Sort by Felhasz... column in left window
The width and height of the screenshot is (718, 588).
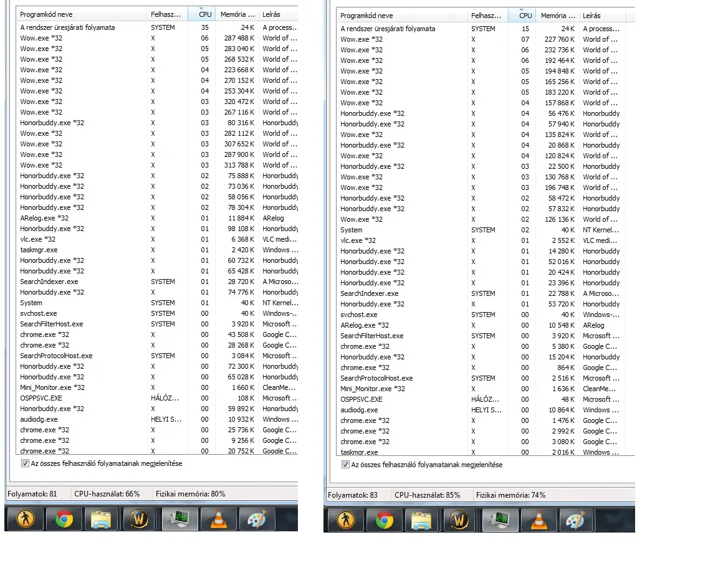pos(168,14)
